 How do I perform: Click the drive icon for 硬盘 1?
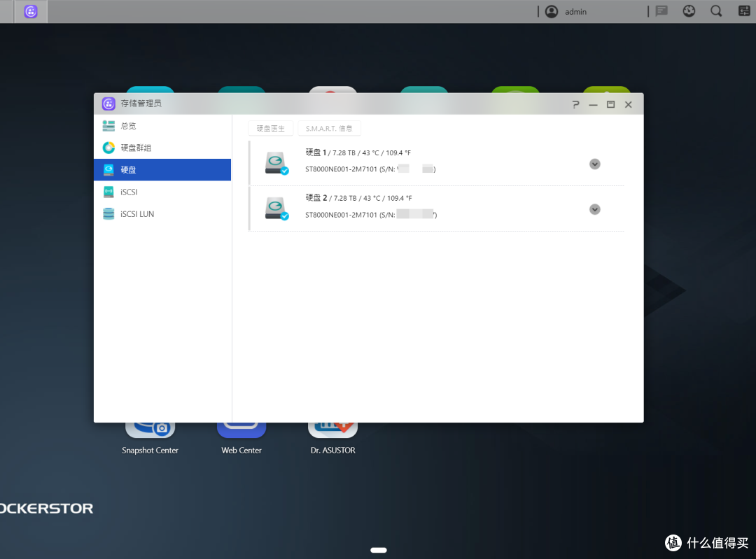276,163
